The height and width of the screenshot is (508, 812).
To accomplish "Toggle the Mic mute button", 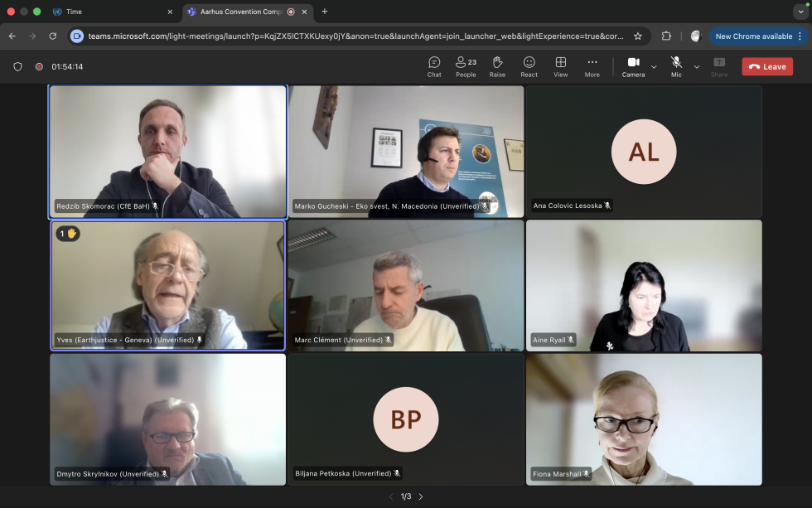I will tap(676, 66).
